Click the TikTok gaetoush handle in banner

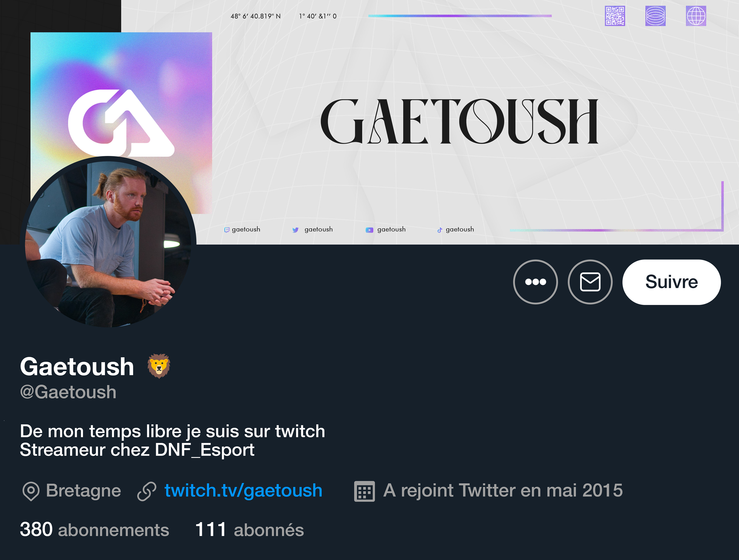pyautogui.click(x=456, y=230)
